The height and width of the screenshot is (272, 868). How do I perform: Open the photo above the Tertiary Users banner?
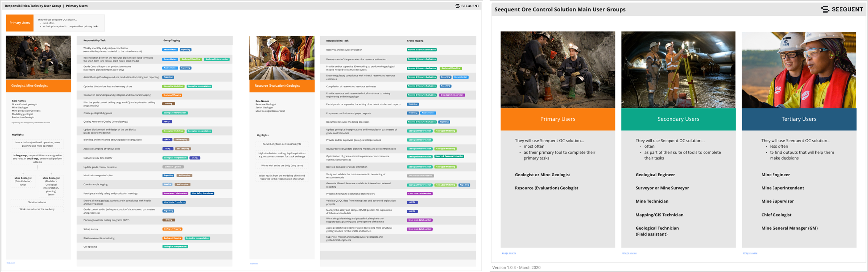[x=799, y=70]
